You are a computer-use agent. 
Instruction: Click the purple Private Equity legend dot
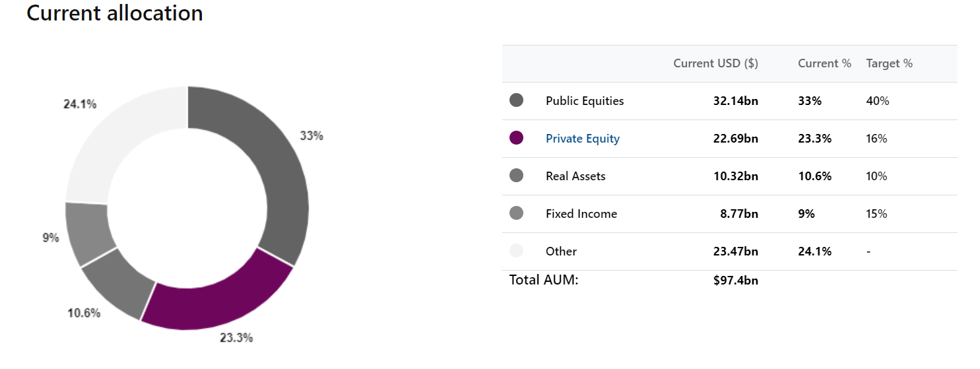tap(516, 138)
